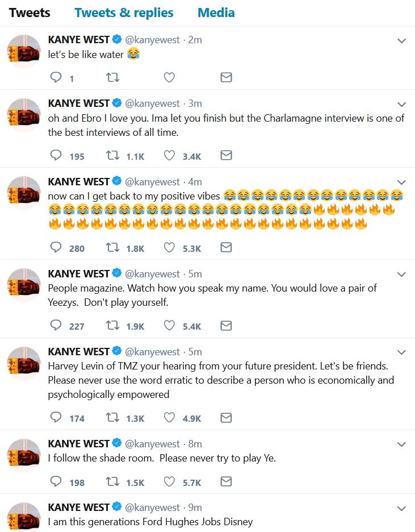This screenshot has height=532, width=415.
Task: Reply to the Harvey Levin TMZ tweet
Action: tap(56, 417)
